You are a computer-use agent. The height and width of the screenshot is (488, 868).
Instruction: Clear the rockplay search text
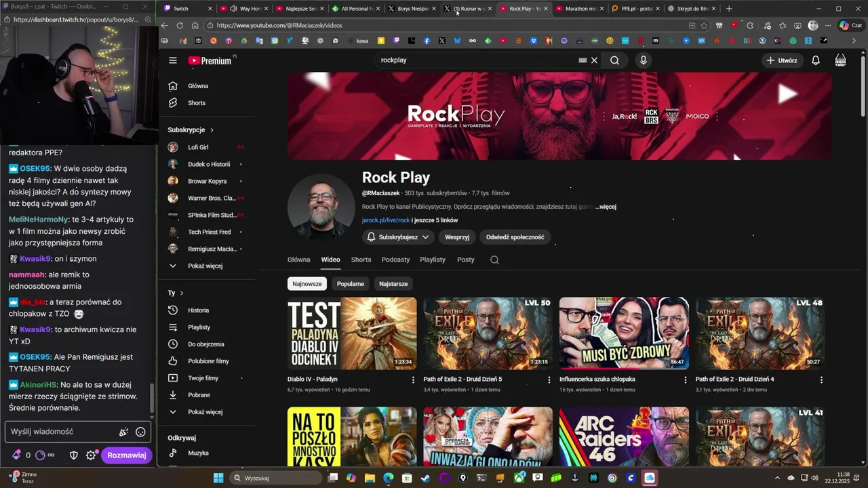click(x=595, y=60)
